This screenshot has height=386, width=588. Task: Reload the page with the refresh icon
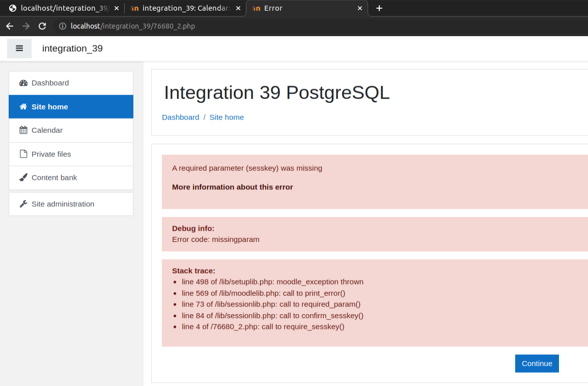click(42, 26)
